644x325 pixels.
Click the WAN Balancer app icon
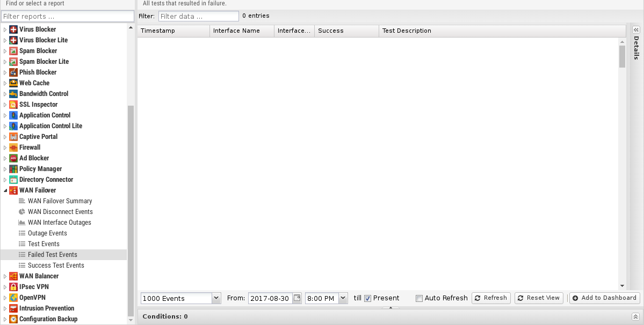point(13,276)
